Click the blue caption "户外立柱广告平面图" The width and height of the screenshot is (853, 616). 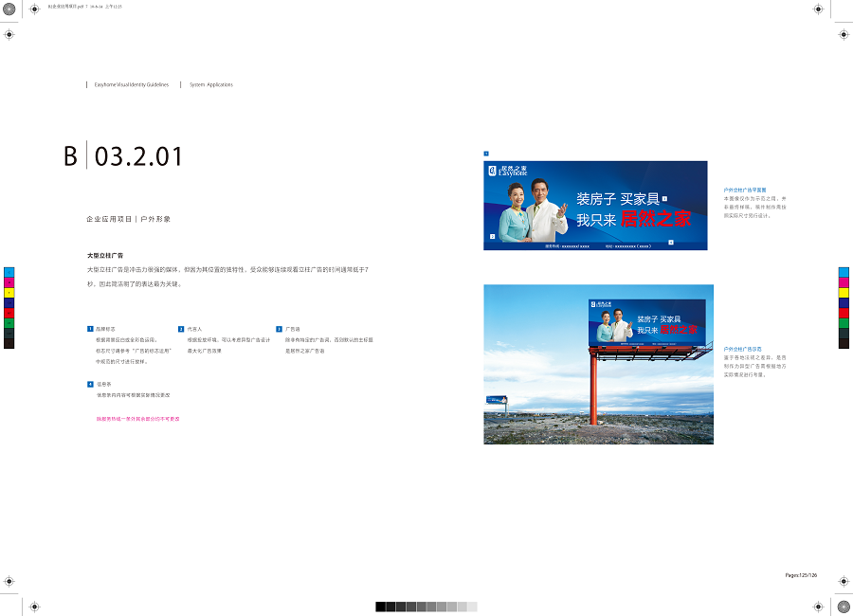[x=745, y=190]
